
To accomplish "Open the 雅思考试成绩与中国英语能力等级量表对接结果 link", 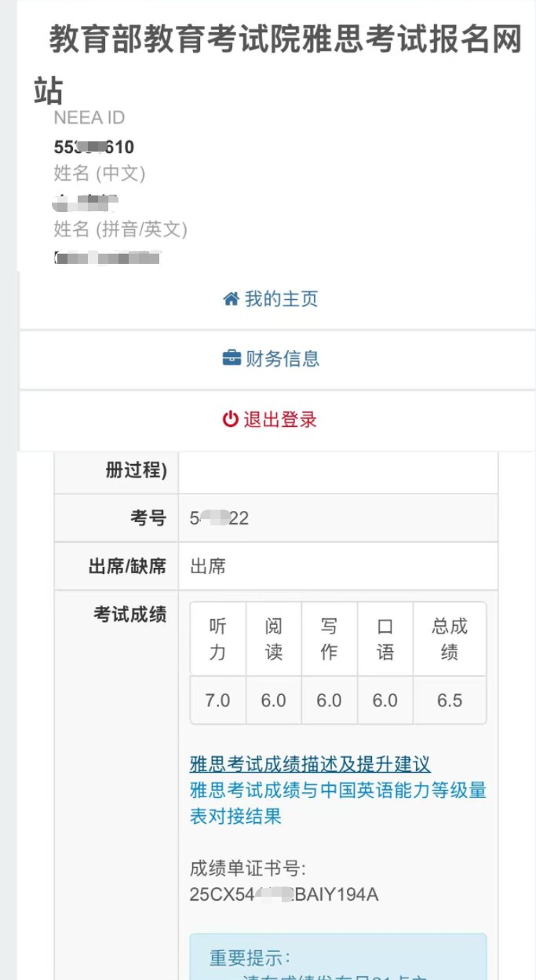I will (338, 803).
